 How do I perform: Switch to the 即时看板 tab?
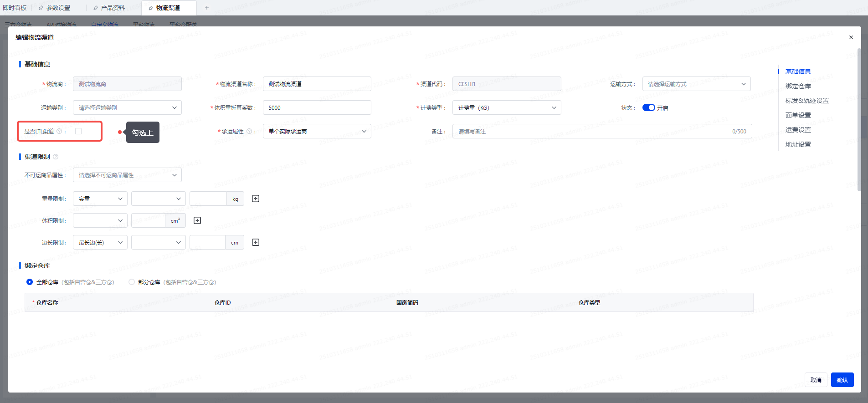tap(15, 8)
